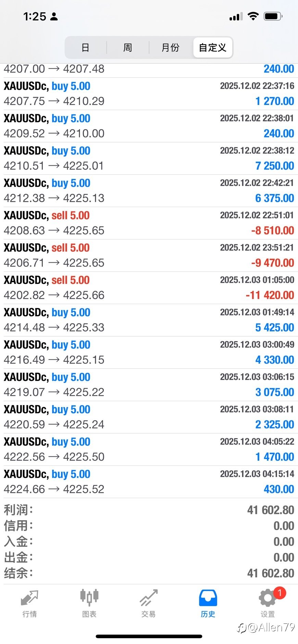Open the 设置 settings gear
Screen dimensions: 298x644
coord(268,604)
